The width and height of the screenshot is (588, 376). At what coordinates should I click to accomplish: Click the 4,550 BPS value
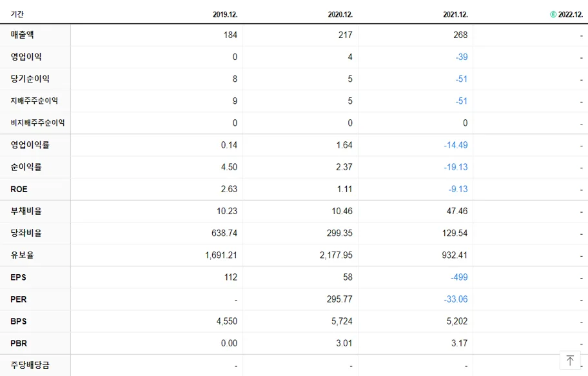pyautogui.click(x=227, y=321)
